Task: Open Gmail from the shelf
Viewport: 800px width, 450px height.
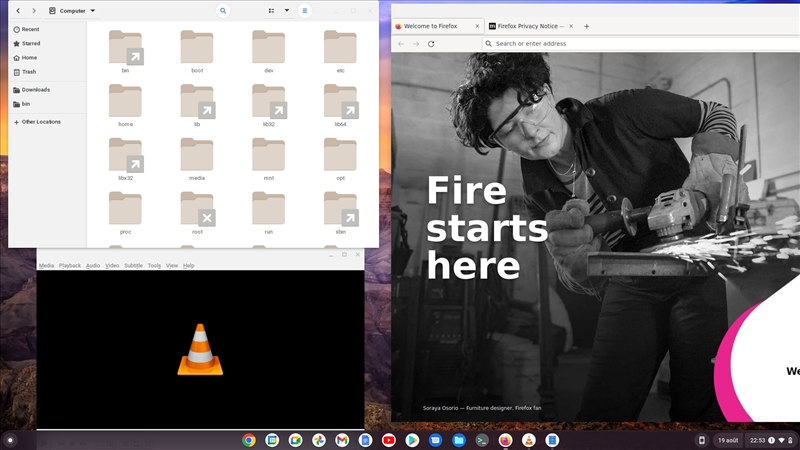Action: pyautogui.click(x=342, y=440)
